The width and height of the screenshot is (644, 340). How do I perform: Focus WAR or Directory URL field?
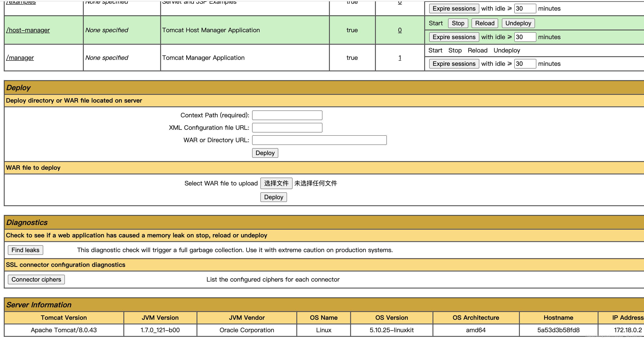tap(319, 140)
